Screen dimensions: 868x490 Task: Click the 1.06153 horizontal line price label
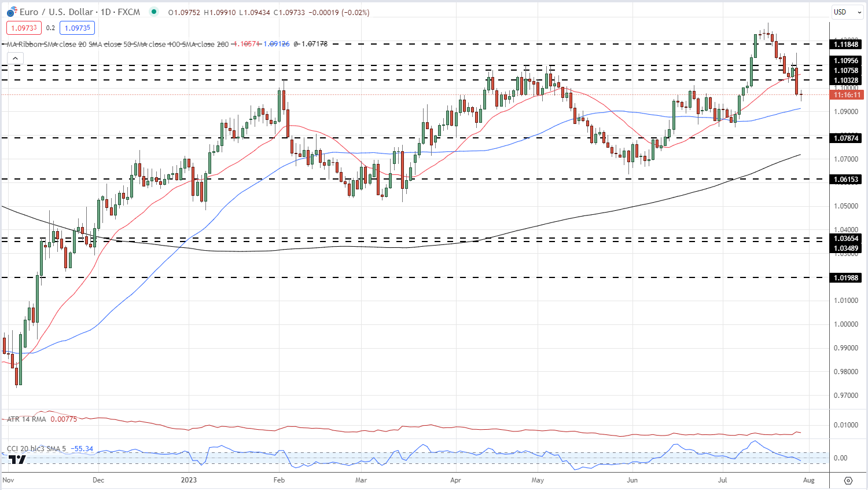[x=846, y=180]
